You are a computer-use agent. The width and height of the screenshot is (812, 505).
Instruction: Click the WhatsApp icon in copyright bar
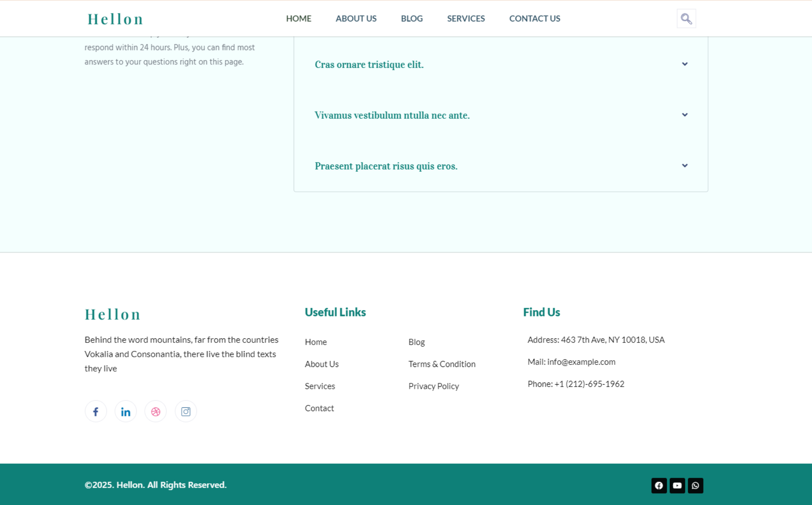(x=695, y=486)
